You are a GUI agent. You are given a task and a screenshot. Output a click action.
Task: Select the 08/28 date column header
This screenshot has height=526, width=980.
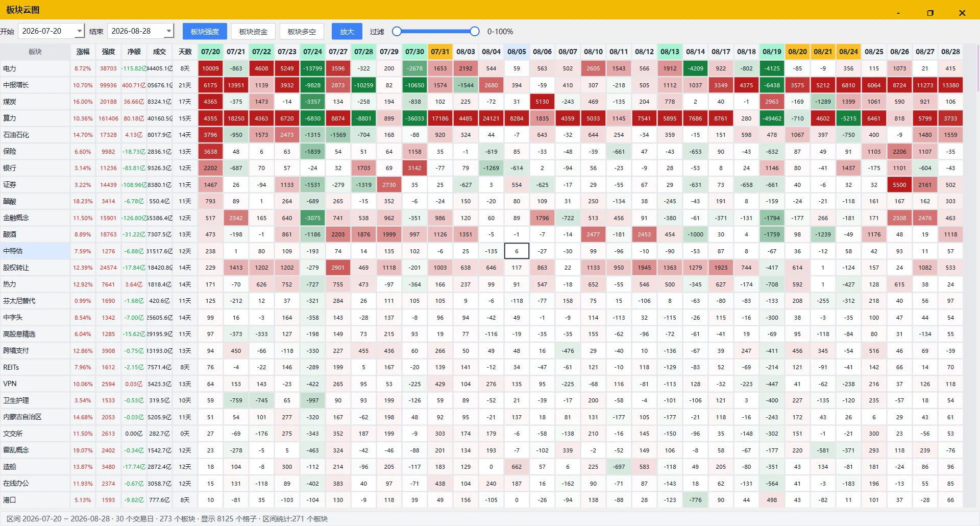click(950, 52)
